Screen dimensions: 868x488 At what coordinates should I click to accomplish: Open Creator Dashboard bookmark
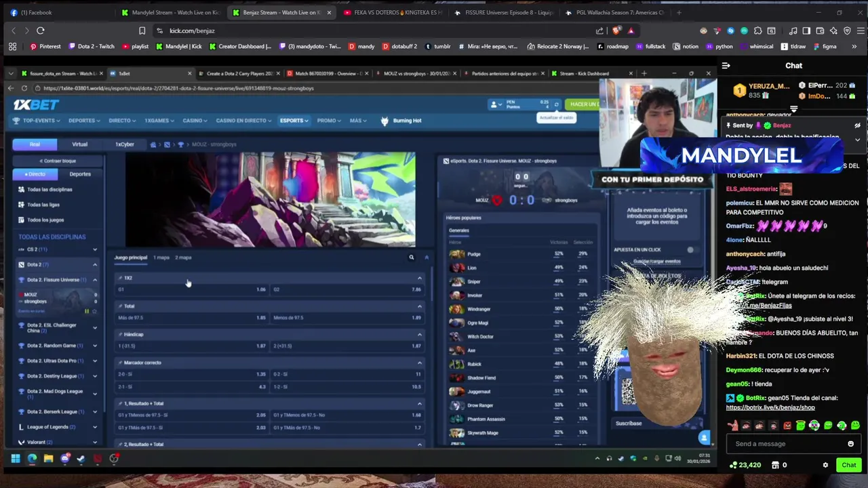point(240,47)
